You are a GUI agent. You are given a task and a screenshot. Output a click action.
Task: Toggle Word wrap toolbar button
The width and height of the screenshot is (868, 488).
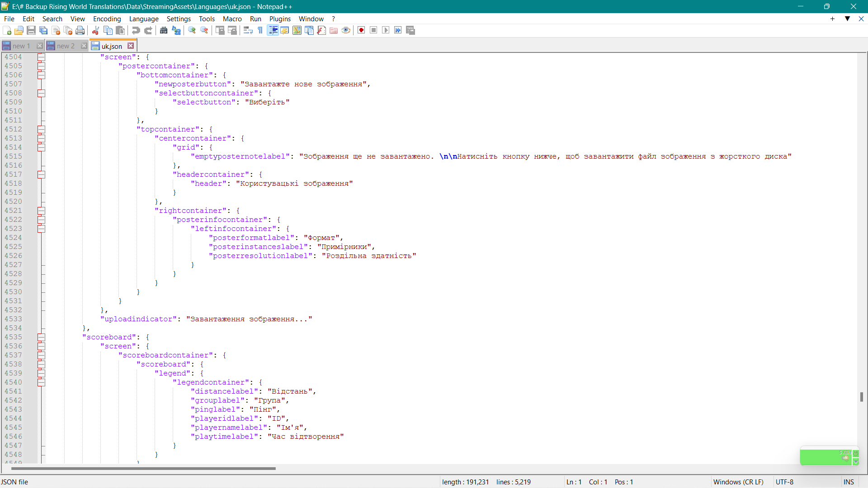click(x=248, y=30)
